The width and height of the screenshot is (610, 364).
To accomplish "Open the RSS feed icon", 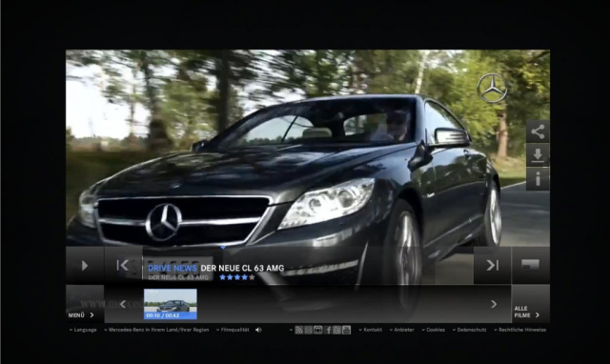I will (298, 330).
